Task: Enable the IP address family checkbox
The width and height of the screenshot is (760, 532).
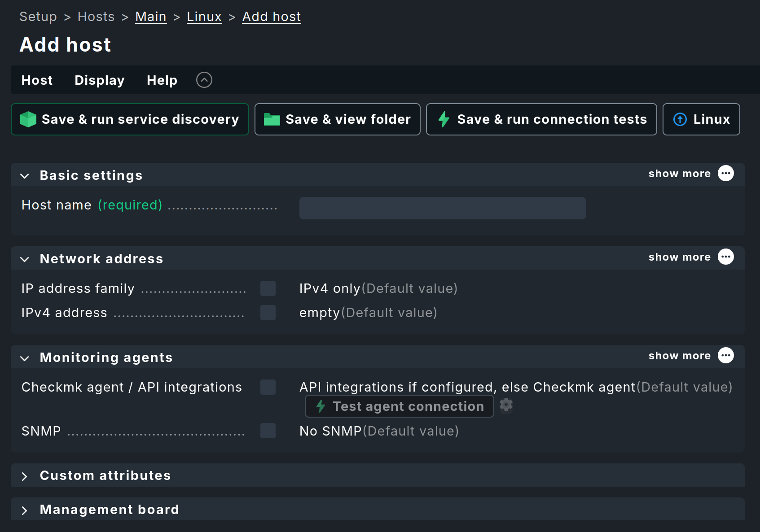Action: [x=268, y=288]
